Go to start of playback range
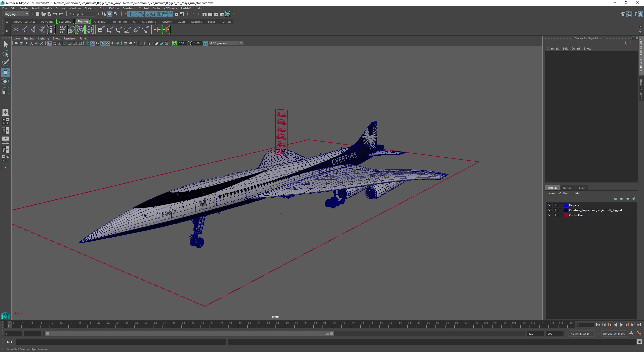Screen dimensions: 644x352 pyautogui.click(x=598, y=325)
